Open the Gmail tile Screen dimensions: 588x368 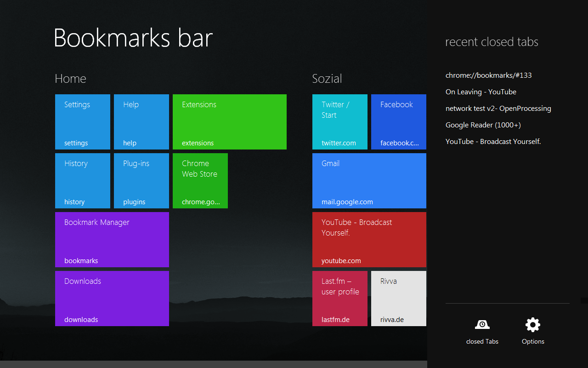[369, 181]
